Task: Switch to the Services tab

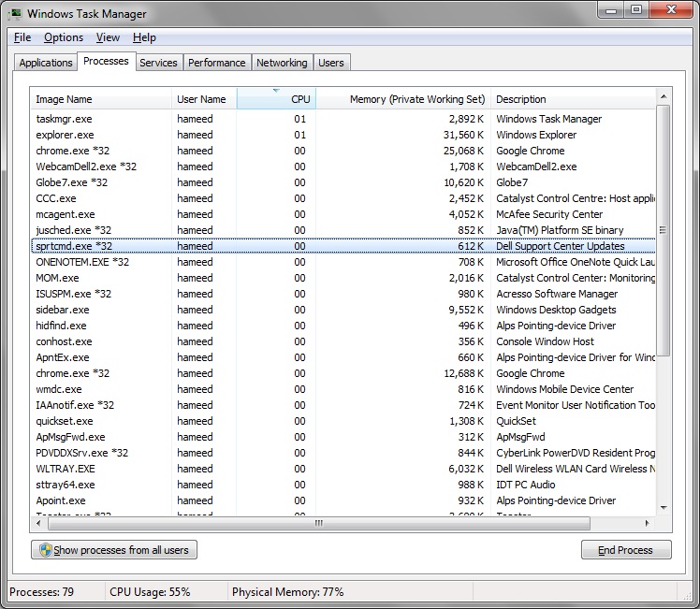Action: pos(158,63)
